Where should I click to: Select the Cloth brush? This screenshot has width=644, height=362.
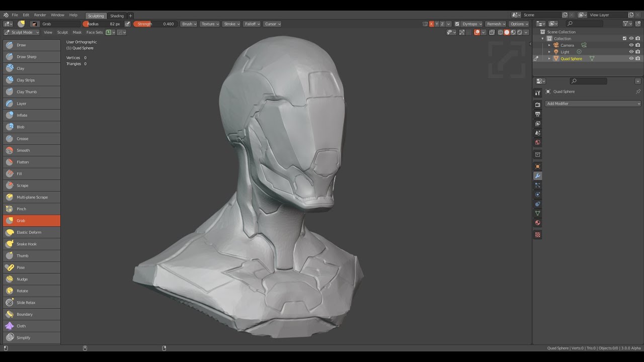pos(32,326)
